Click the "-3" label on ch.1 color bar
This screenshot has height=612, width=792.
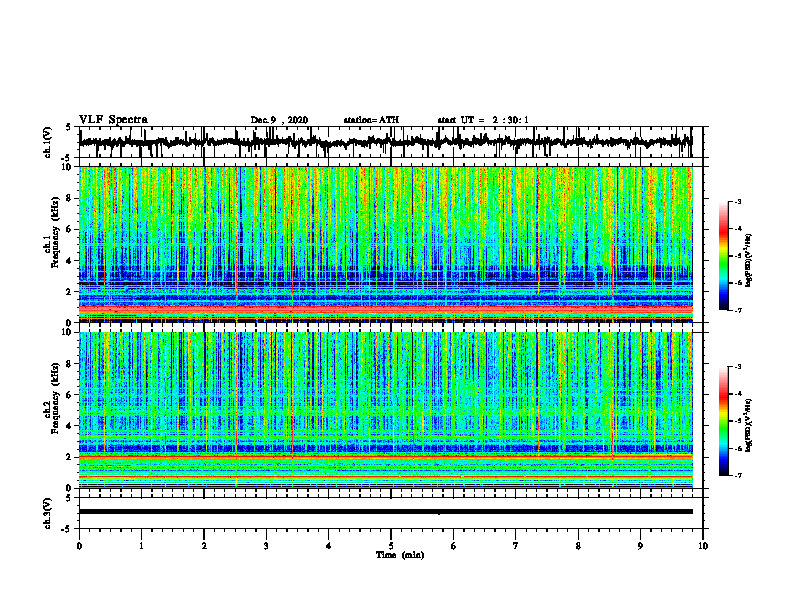pos(737,201)
